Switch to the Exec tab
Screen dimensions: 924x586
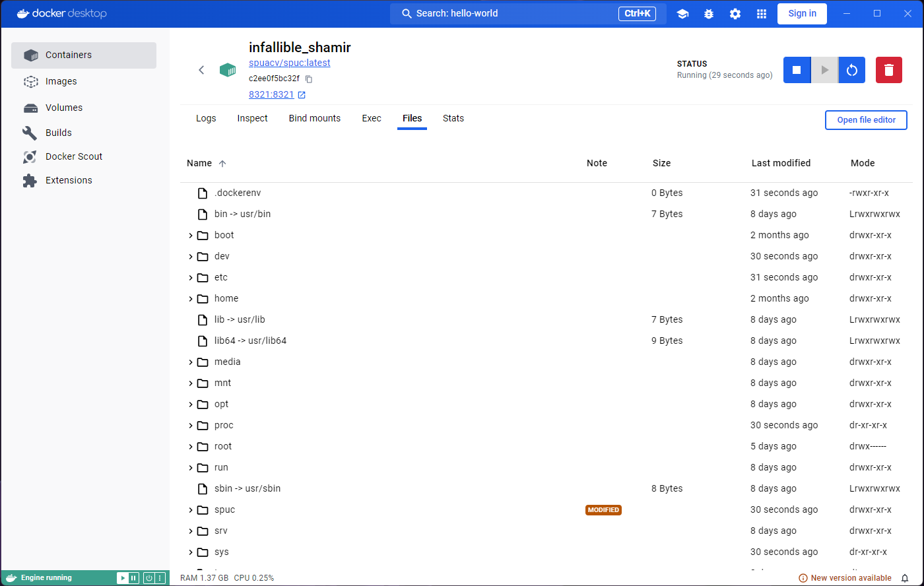coord(372,118)
